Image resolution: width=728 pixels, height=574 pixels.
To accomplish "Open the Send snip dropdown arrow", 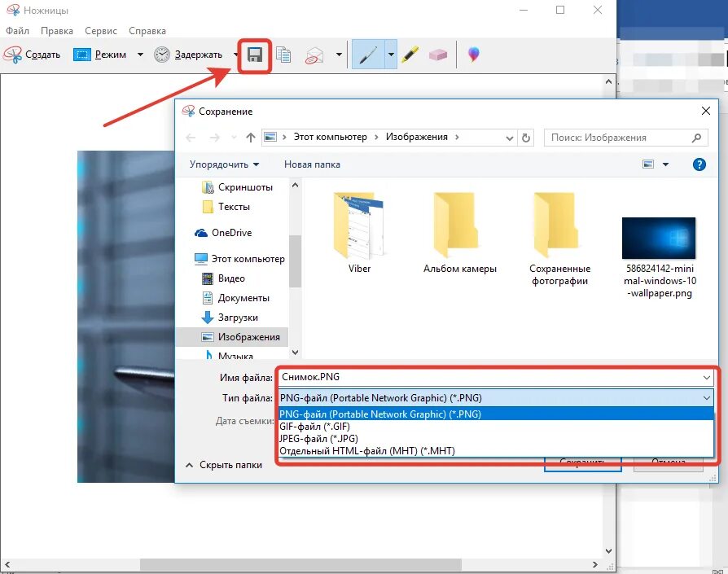I will pyautogui.click(x=339, y=55).
